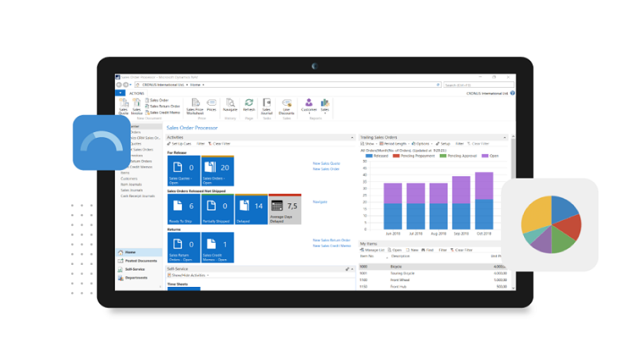This screenshot has width=629, height=364.
Task: Toggle Show/Hide Activities in Self-Service
Action: pos(186,275)
